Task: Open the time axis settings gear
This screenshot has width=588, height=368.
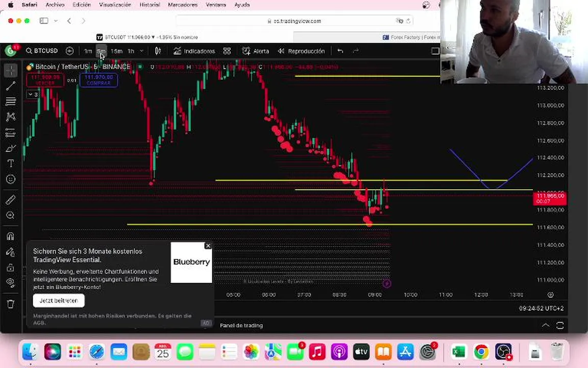Action: coord(551,295)
